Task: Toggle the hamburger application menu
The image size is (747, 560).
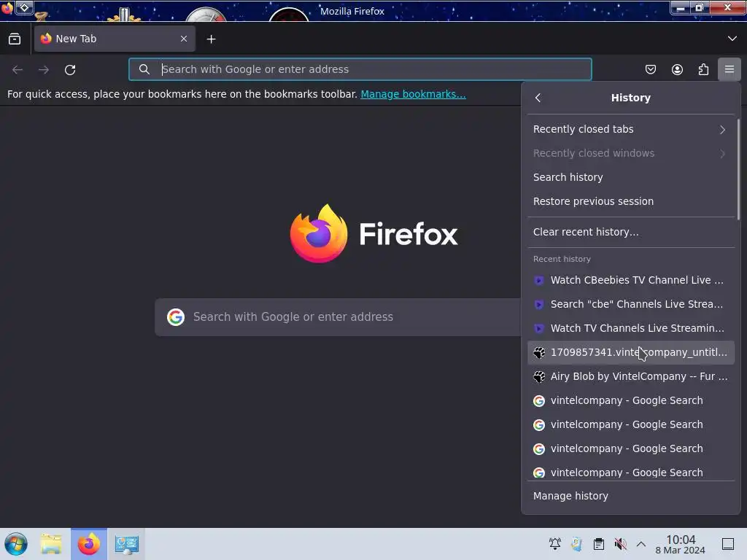Action: click(x=729, y=69)
